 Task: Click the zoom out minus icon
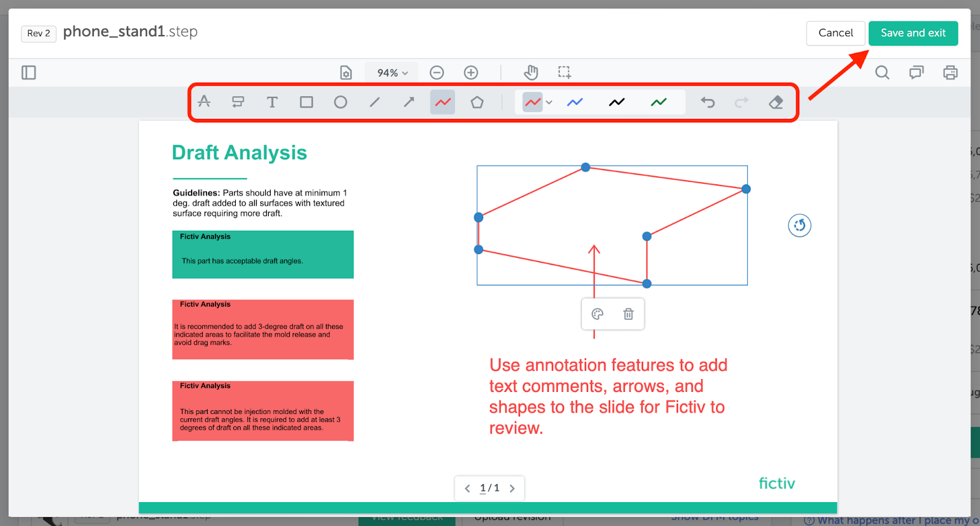(437, 72)
